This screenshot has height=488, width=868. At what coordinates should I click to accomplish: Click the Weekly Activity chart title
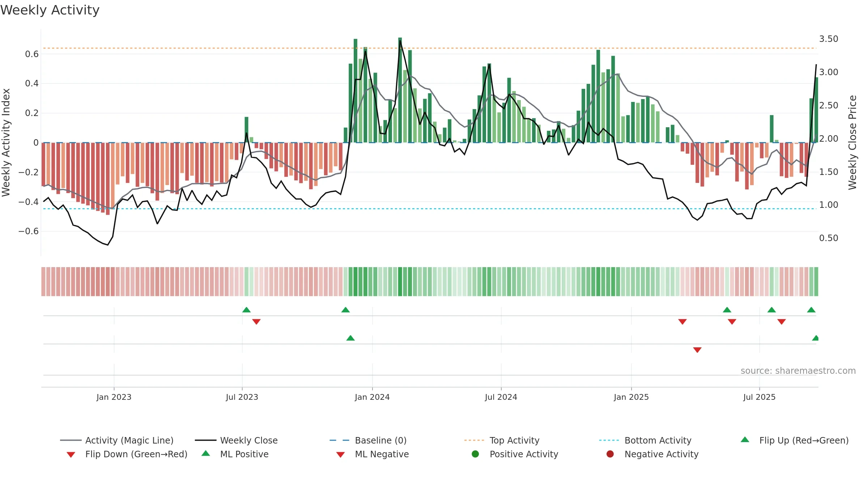50,10
